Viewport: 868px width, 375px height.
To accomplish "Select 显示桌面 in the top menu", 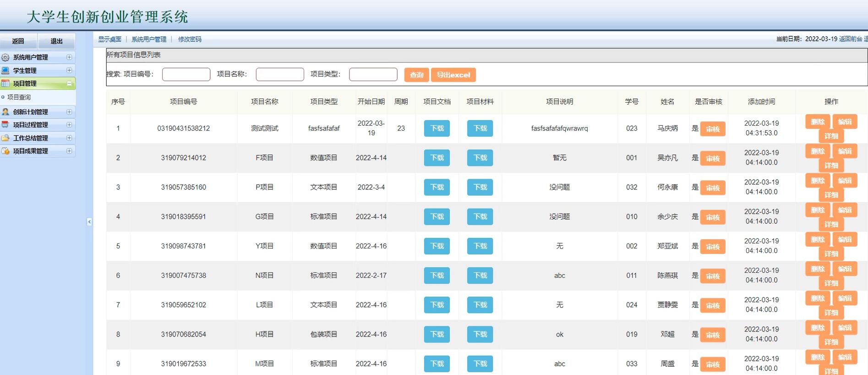I will tap(109, 39).
